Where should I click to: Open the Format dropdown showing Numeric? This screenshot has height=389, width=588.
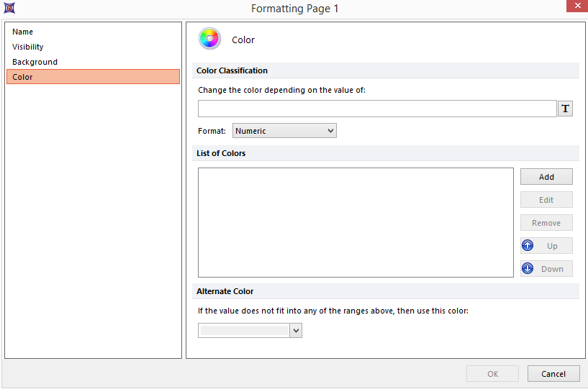pyautogui.click(x=284, y=131)
